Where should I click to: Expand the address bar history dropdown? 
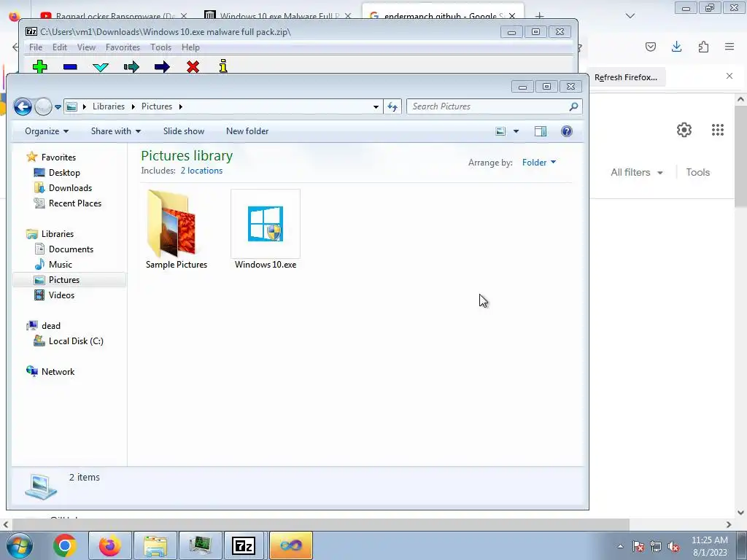(376, 106)
